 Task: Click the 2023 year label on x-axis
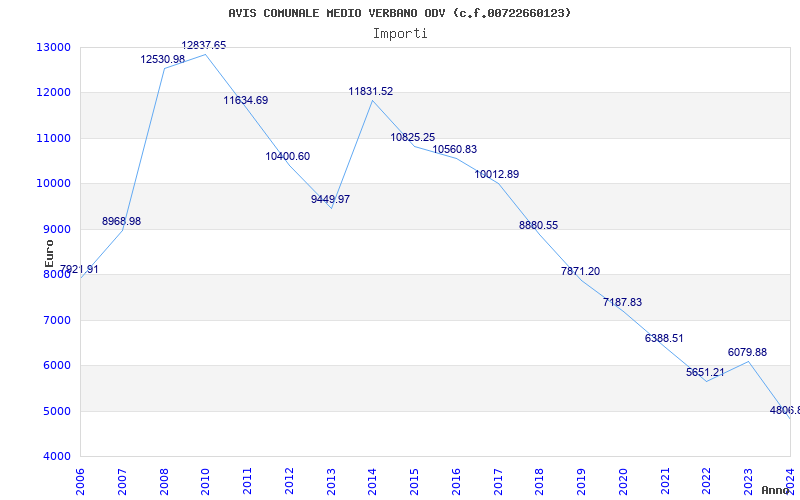tap(748, 481)
